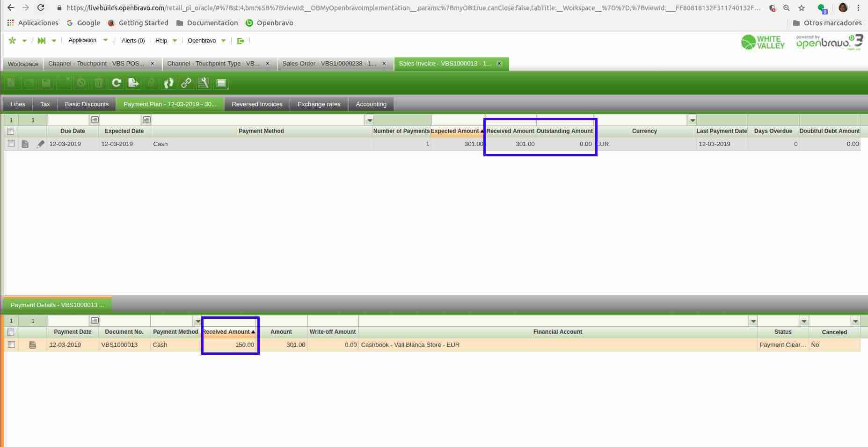The height and width of the screenshot is (447, 868).
Task: Switch to the Workspace tab
Action: (23, 64)
